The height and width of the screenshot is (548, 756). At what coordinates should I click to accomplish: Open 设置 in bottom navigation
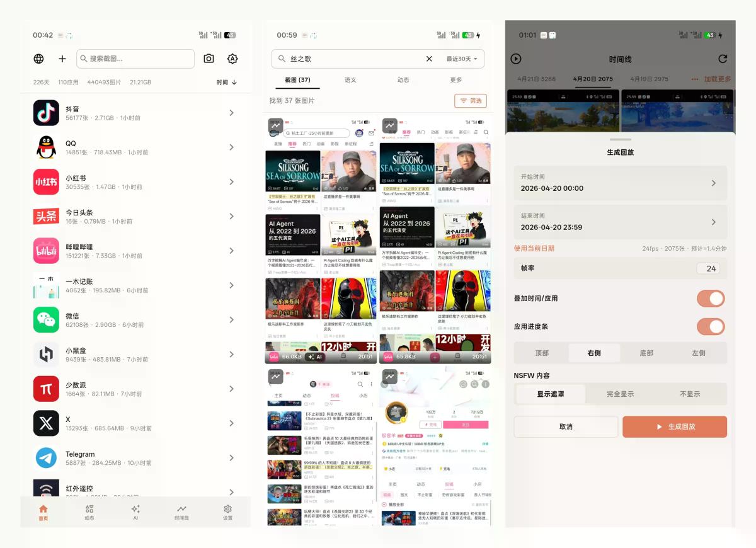227,512
